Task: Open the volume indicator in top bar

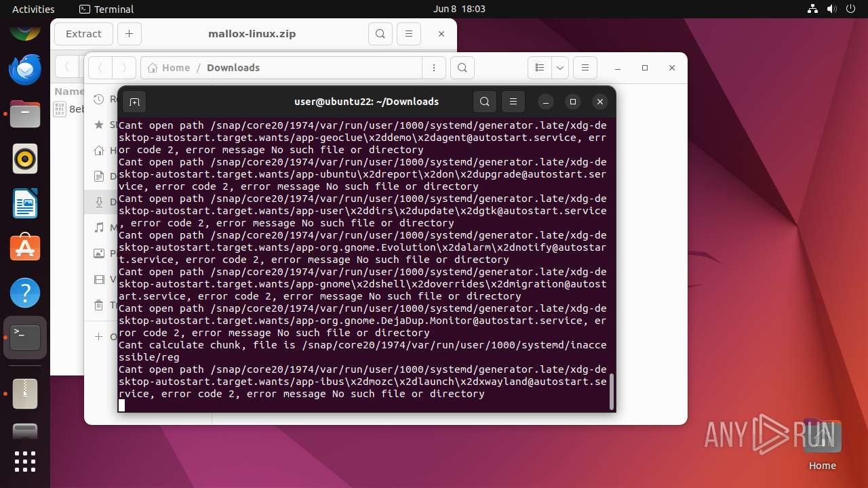Action: [832, 9]
